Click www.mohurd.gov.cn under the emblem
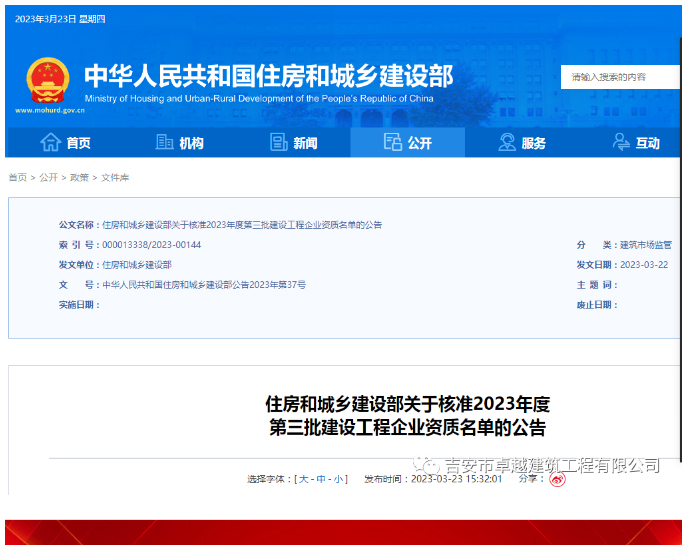Screen dimensions: 686x545 click(x=50, y=110)
